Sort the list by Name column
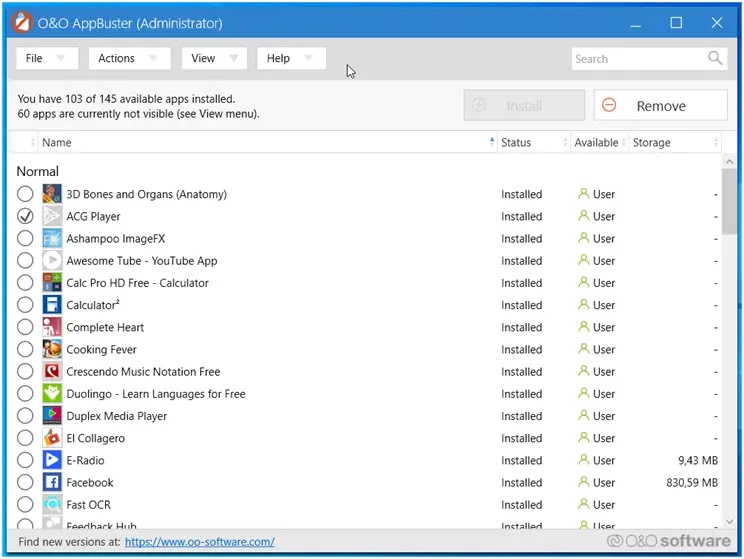Viewport: 744px width, 559px height. 268,142
